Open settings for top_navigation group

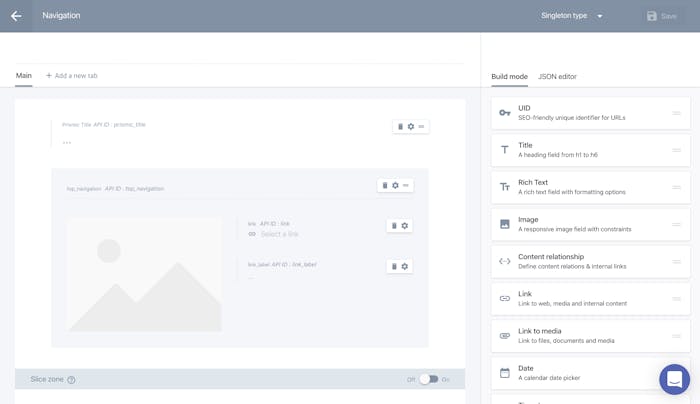click(x=395, y=185)
